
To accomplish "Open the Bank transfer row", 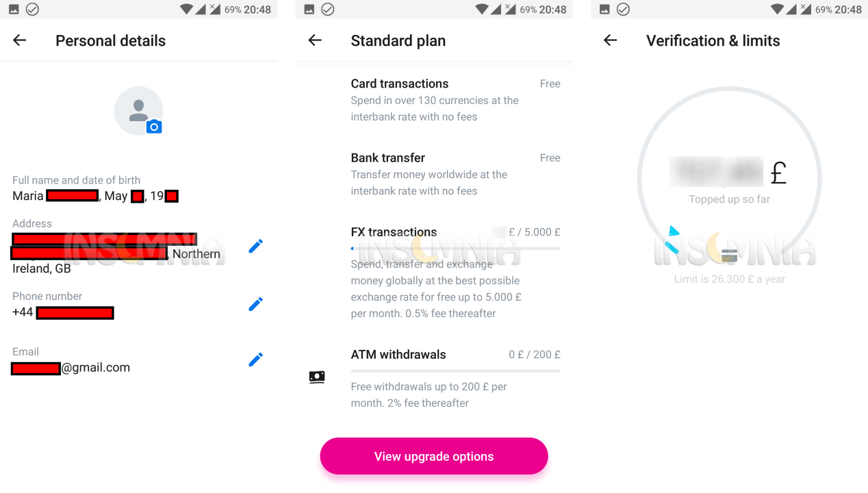I will pyautogui.click(x=455, y=174).
